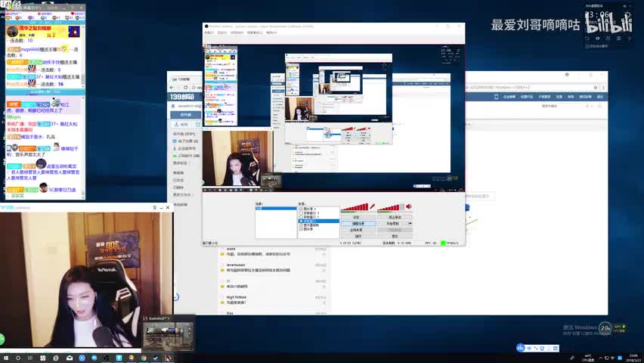Click the blue du input-method icon

point(520,348)
